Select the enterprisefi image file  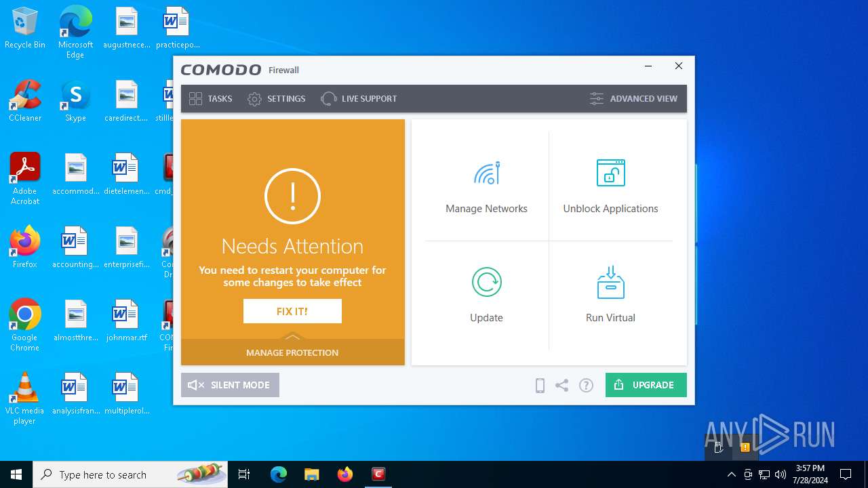tap(127, 247)
